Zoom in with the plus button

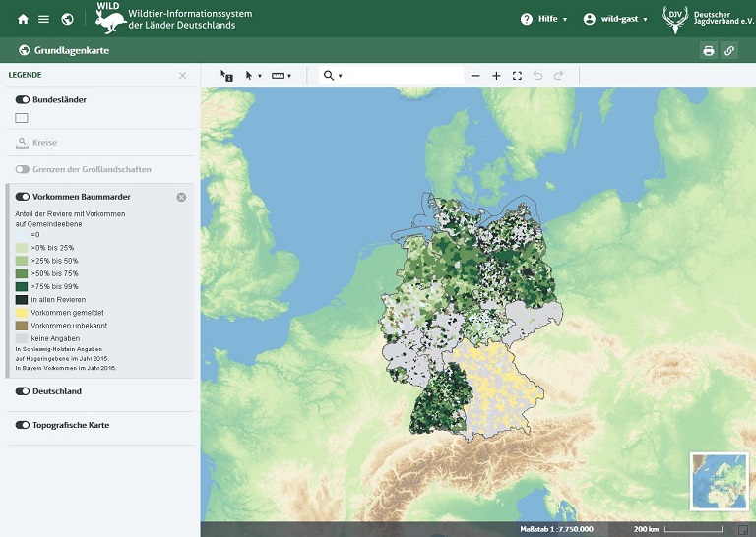point(496,76)
